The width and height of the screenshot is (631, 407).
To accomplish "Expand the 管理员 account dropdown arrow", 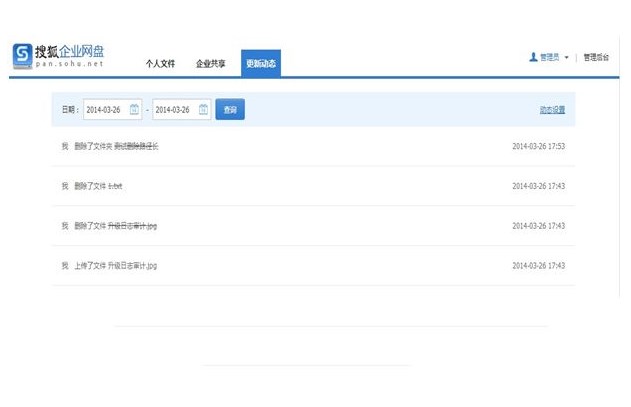I will pyautogui.click(x=567, y=58).
